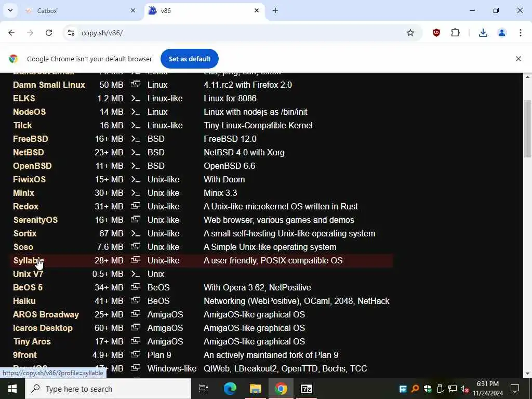Reload the current page
The height and width of the screenshot is (399, 532).
click(49, 33)
